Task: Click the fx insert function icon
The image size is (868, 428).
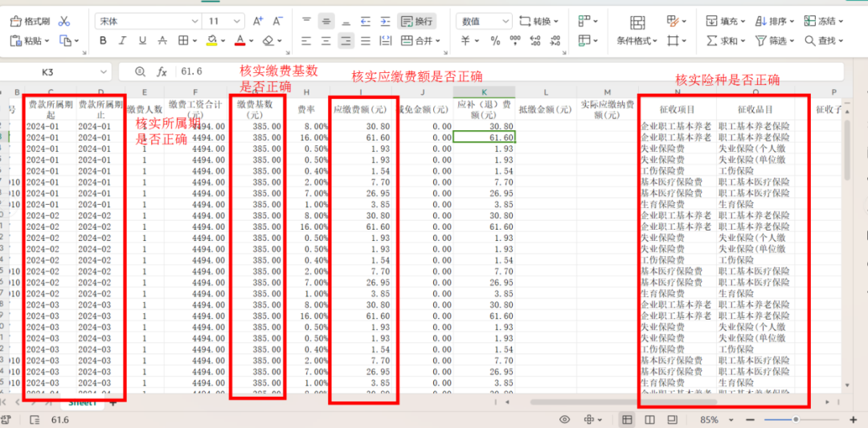Action: 162,72
